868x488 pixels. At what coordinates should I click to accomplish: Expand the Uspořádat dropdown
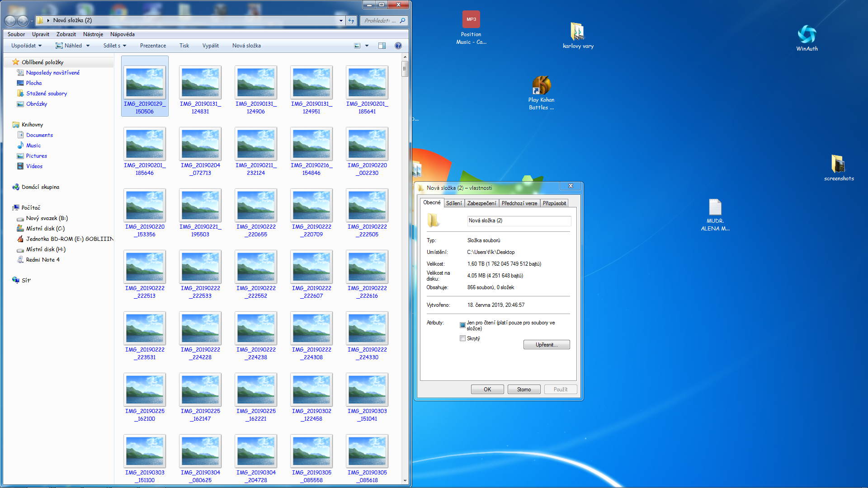[x=26, y=46]
